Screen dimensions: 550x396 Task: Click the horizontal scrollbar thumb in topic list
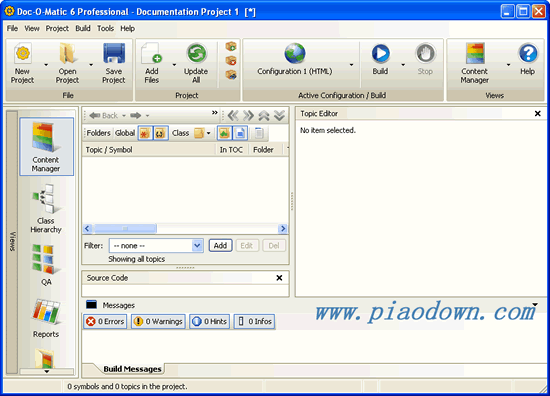pyautogui.click(x=125, y=229)
